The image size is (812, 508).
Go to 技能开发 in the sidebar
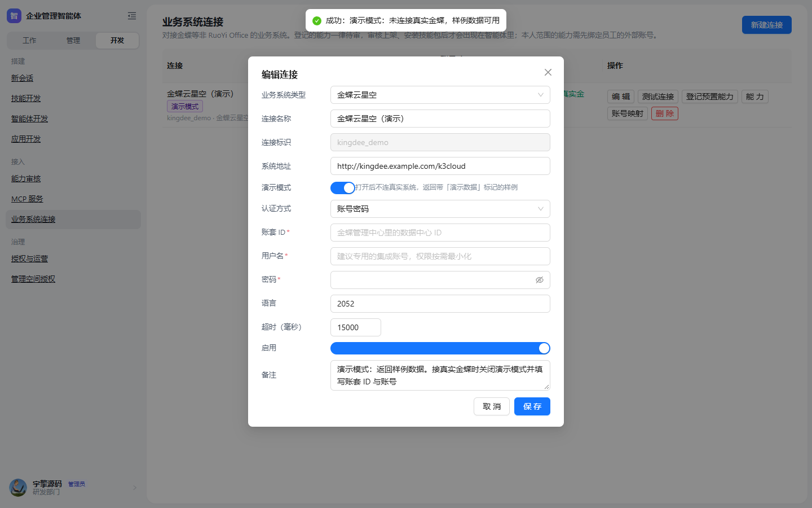[x=26, y=99]
